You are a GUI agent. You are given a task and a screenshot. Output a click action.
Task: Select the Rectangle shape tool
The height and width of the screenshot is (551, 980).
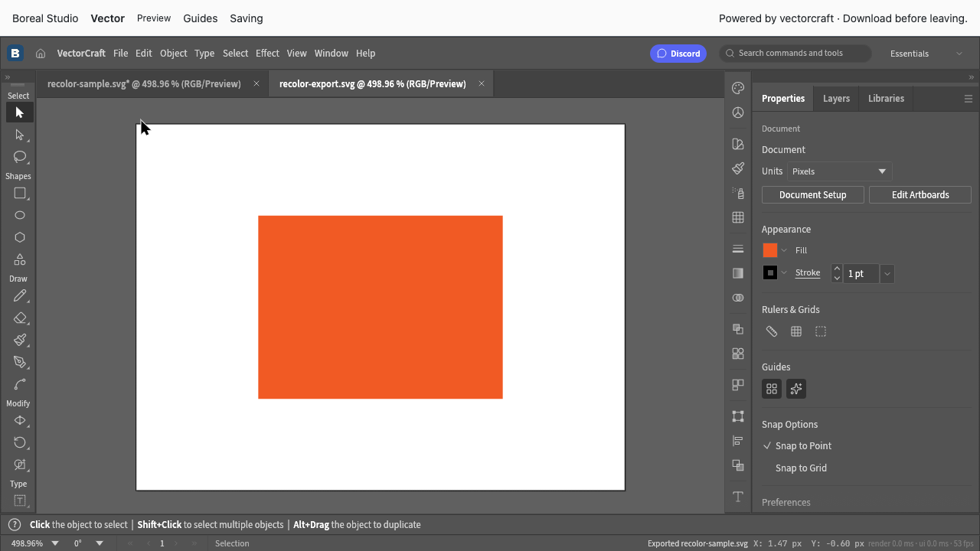click(x=20, y=194)
